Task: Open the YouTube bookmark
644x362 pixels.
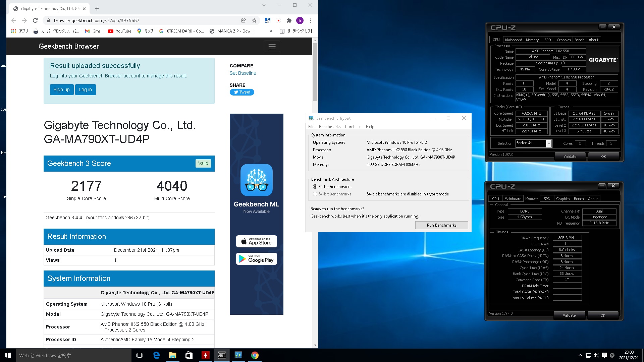Action: (120, 31)
